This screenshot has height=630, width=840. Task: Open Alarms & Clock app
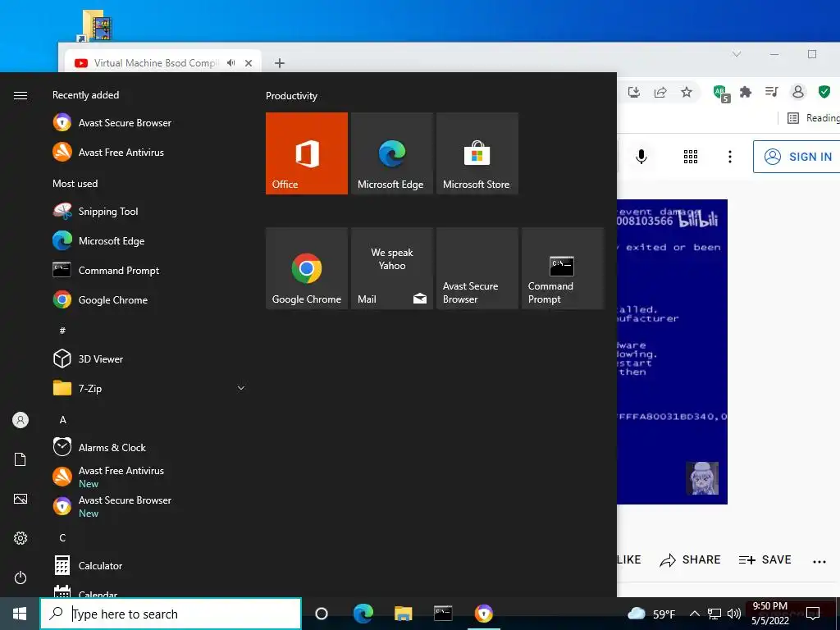[x=99, y=447]
